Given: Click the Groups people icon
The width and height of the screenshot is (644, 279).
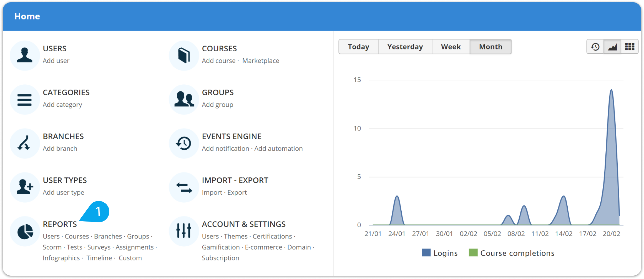Looking at the screenshot, I should (x=184, y=99).
